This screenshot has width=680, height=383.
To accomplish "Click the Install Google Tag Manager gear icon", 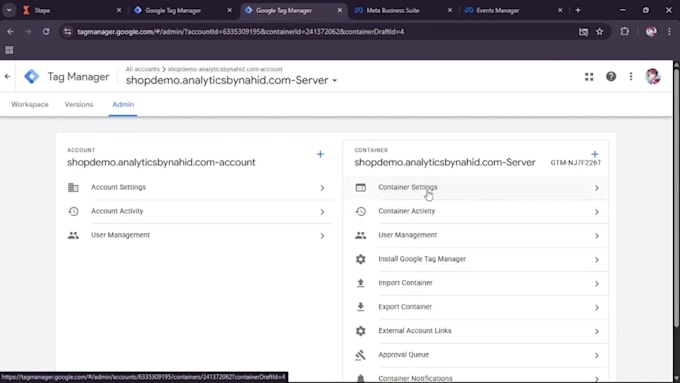I will [x=360, y=259].
